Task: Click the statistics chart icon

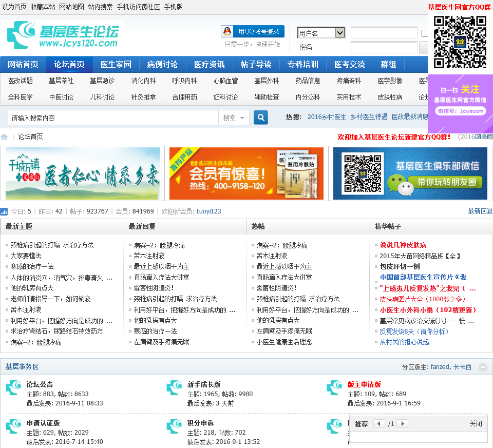Action: pos(4,211)
